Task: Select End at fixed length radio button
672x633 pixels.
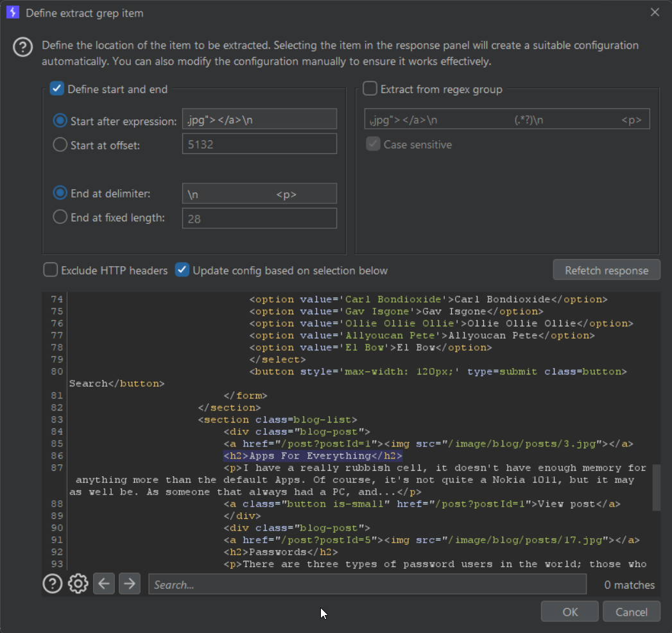Action: (x=60, y=217)
